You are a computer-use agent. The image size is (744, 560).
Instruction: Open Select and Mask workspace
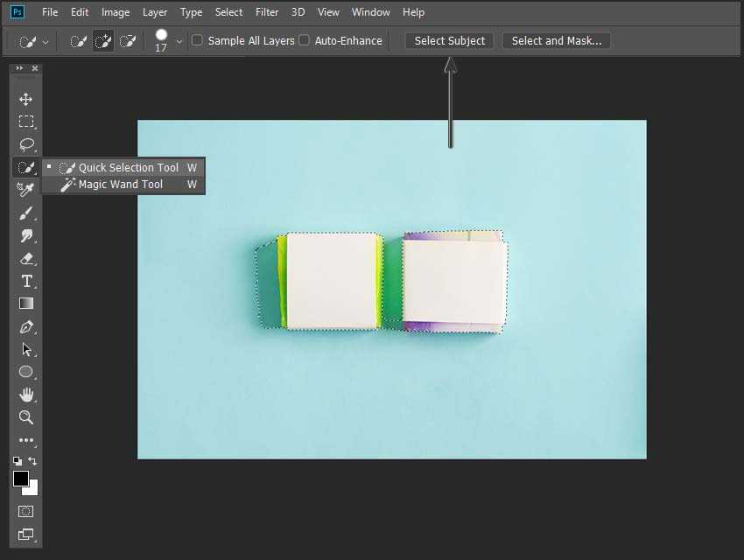pyautogui.click(x=556, y=40)
